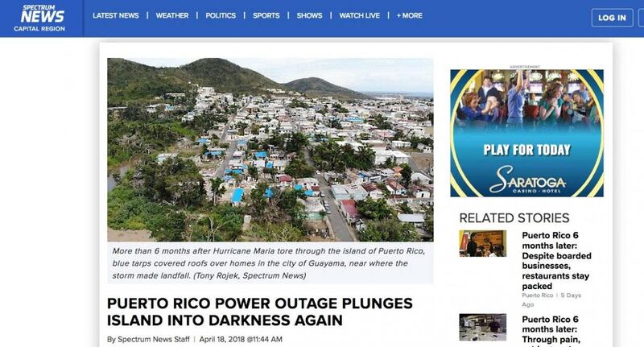Expand the + More navigation menu

point(410,15)
